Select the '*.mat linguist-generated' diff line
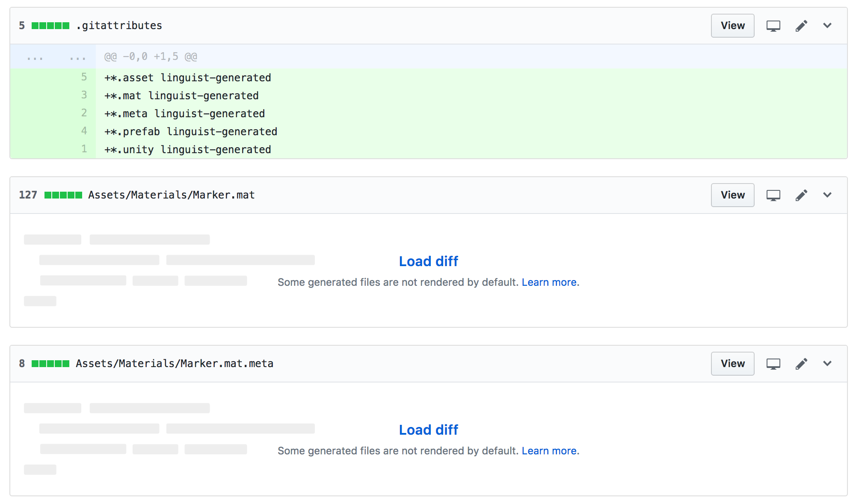 [428, 95]
